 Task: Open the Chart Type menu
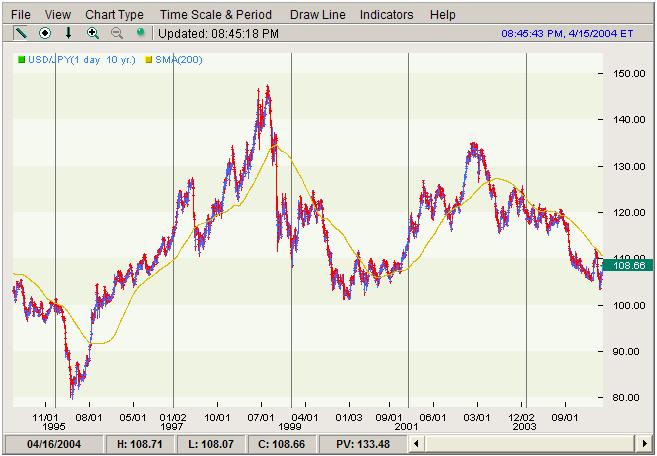point(114,15)
